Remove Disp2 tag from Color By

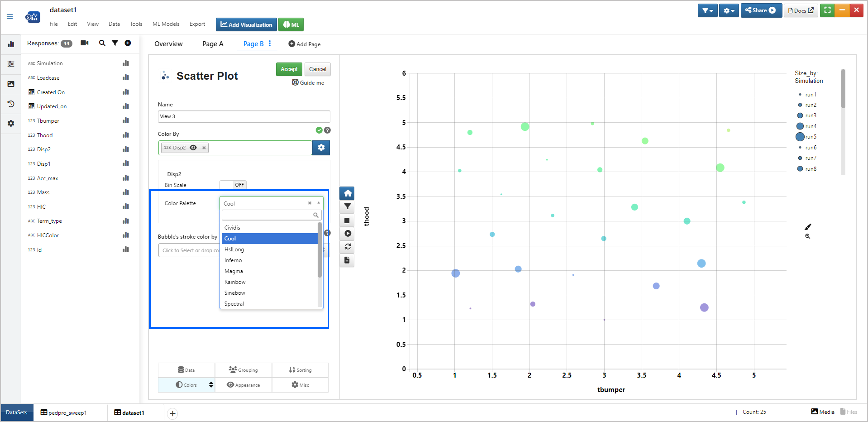pyautogui.click(x=204, y=148)
